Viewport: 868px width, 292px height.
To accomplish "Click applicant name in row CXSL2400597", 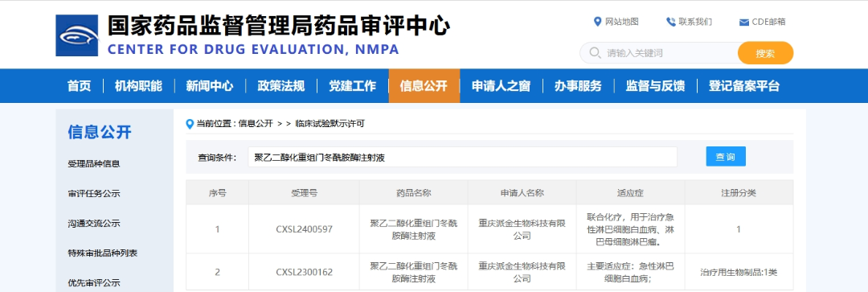I will tap(522, 229).
